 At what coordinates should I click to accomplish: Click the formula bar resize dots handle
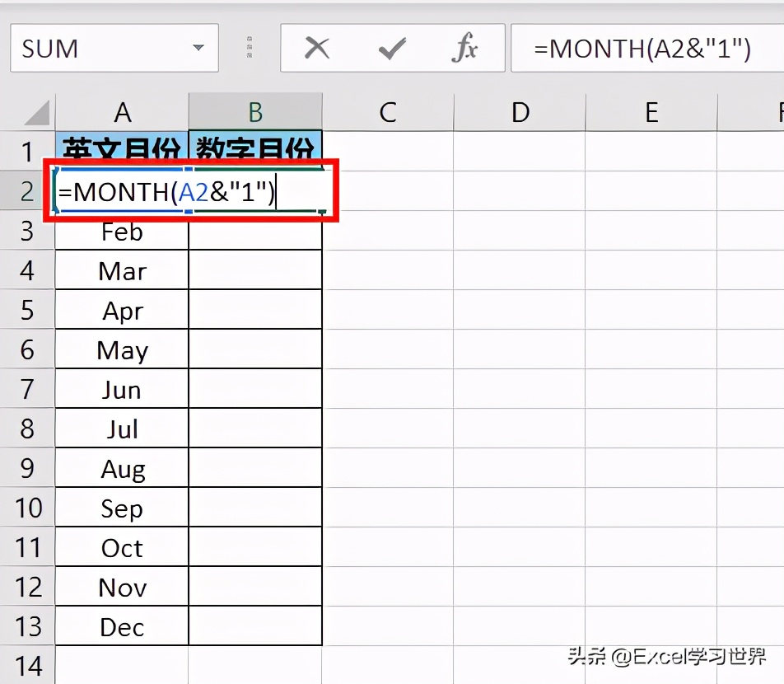(250, 47)
